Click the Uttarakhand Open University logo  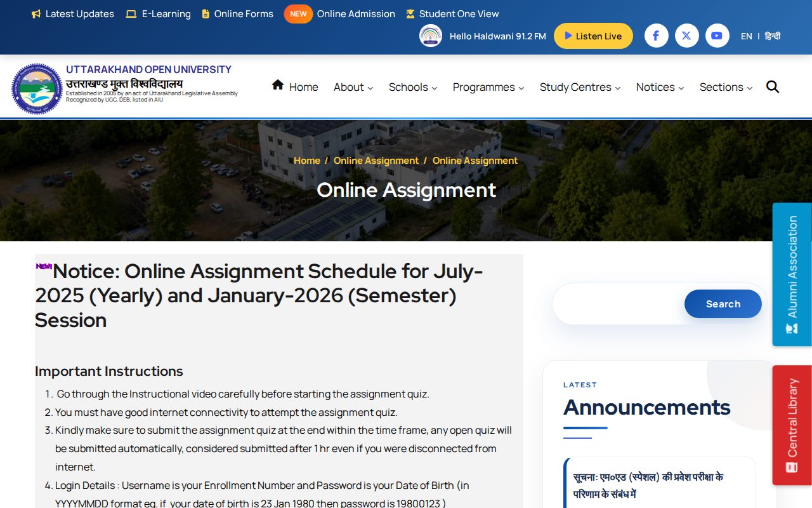[x=37, y=89]
